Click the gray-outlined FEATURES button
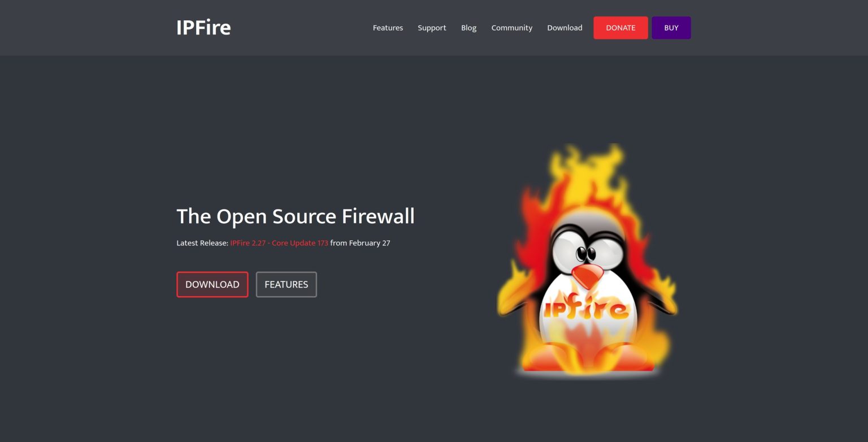 click(x=286, y=284)
